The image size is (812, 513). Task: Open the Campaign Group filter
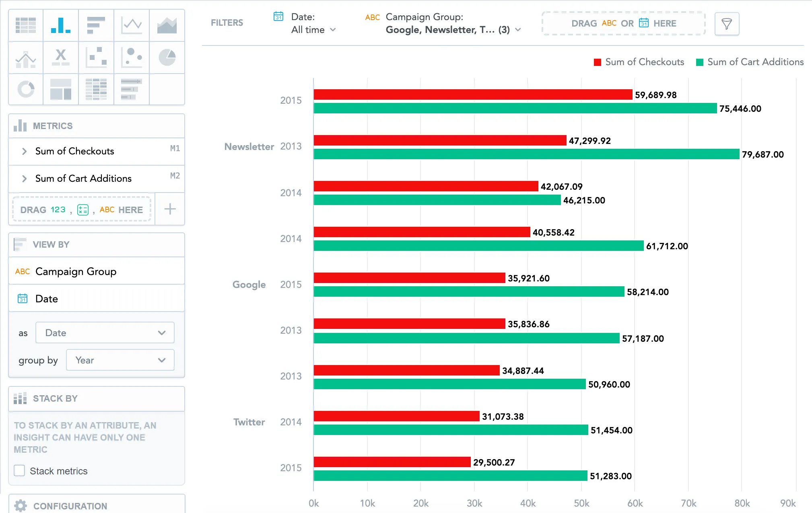(451, 29)
